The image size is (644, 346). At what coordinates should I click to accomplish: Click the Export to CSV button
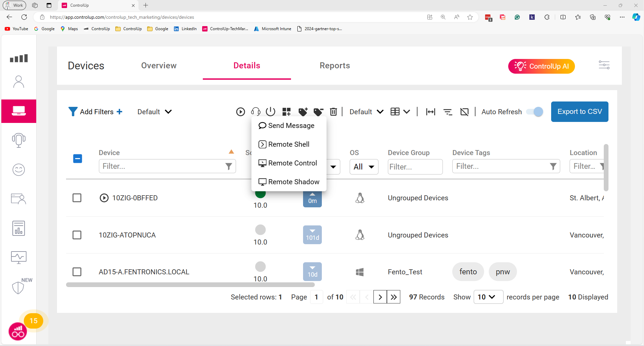579,112
